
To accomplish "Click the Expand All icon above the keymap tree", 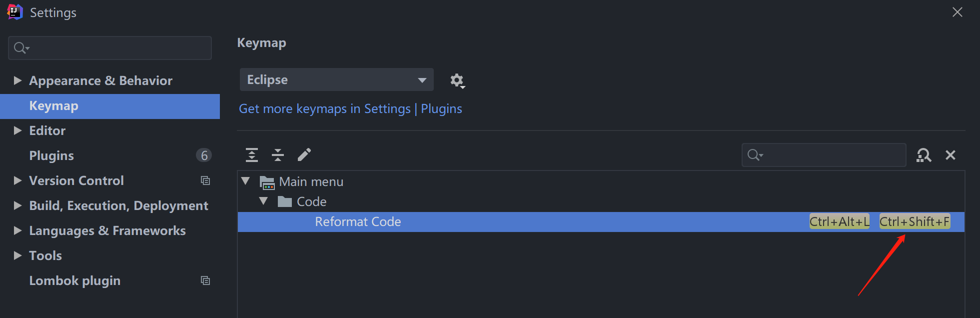I will 252,155.
